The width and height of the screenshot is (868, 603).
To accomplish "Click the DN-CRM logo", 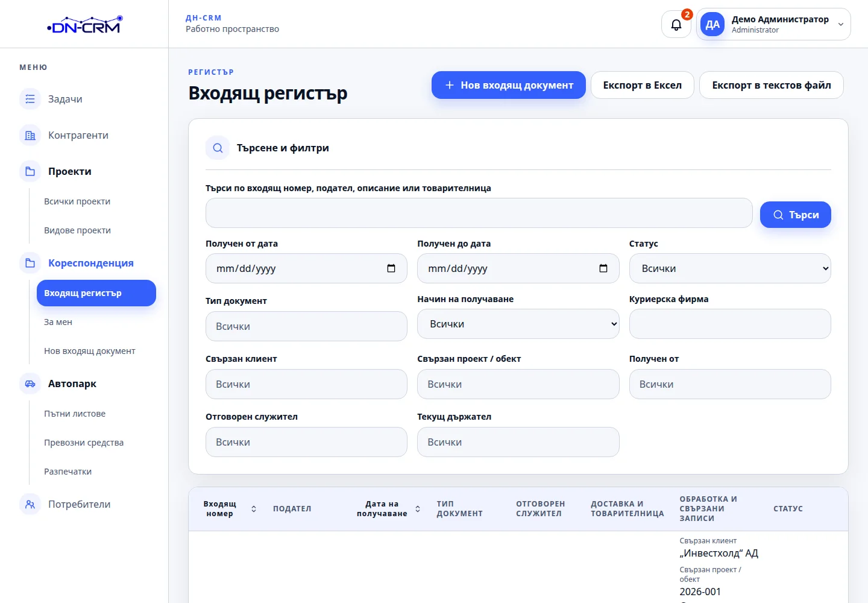I will [85, 25].
